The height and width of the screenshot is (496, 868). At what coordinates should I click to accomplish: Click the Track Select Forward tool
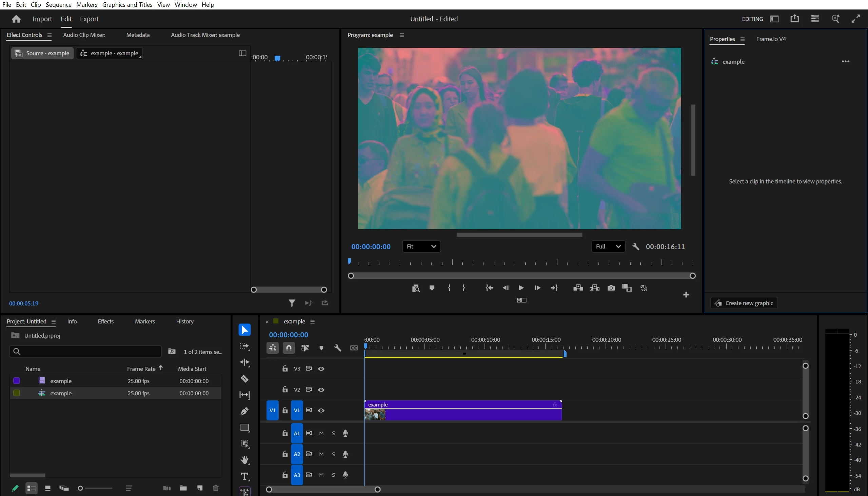click(x=244, y=346)
